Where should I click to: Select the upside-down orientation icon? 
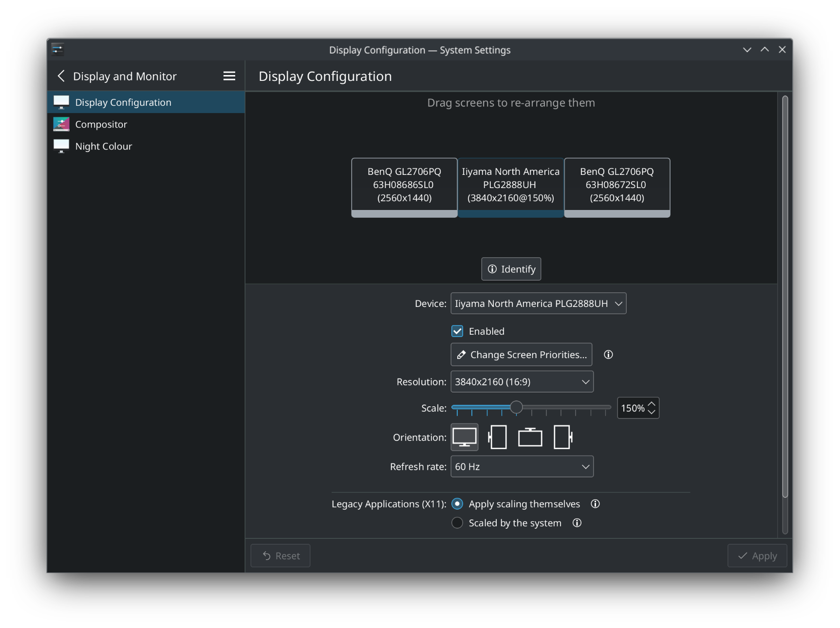point(530,437)
